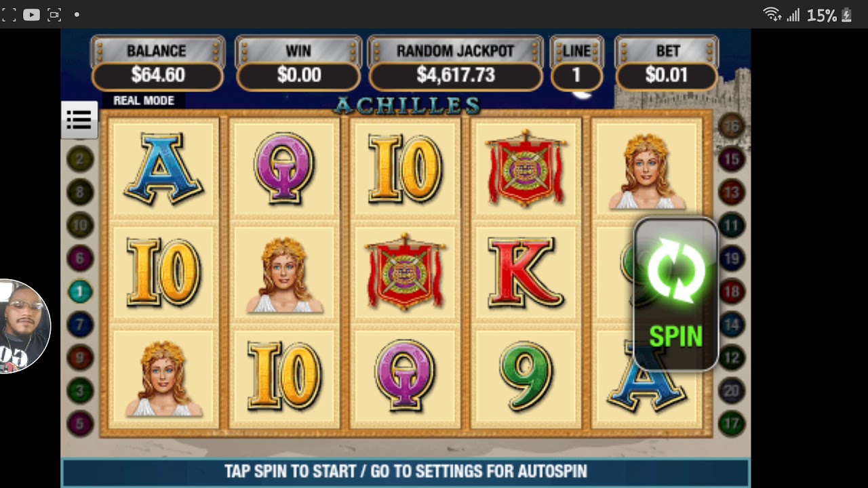Tap the autospin settings message bar
This screenshot has height=488, width=868.
coord(406,472)
